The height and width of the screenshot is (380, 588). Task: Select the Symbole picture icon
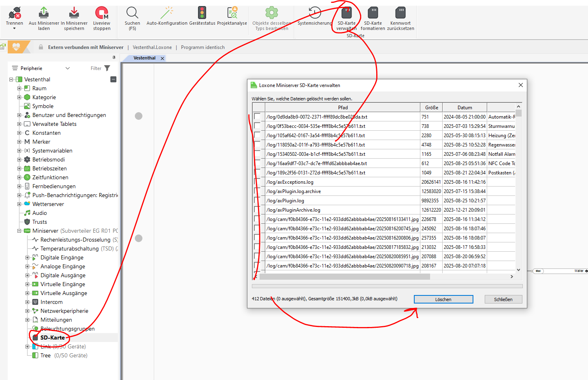[x=27, y=106]
